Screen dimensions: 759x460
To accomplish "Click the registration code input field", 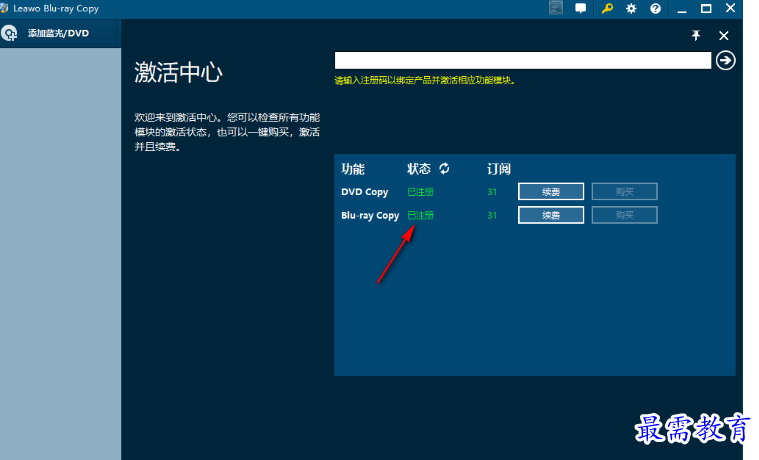I will 523,61.
